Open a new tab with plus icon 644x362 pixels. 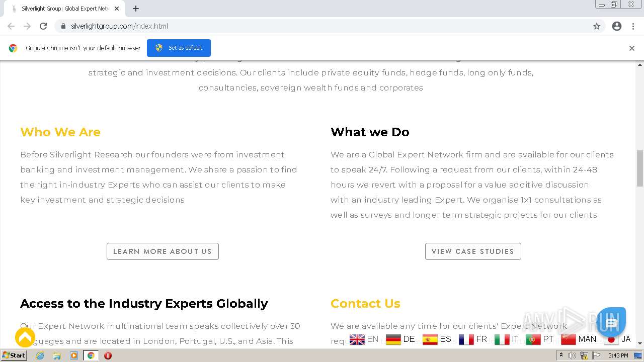point(136,9)
